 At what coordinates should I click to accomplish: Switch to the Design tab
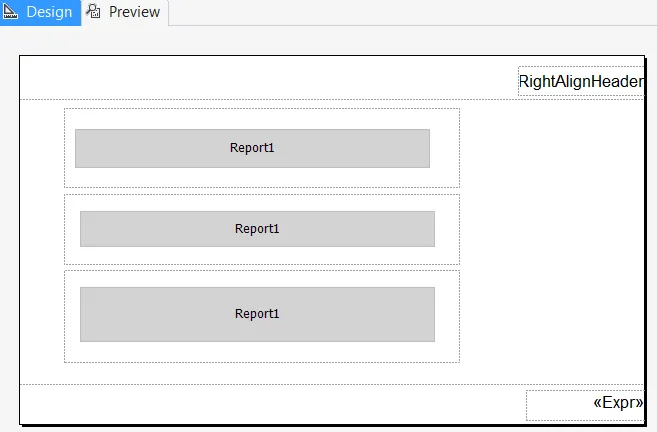tap(40, 12)
